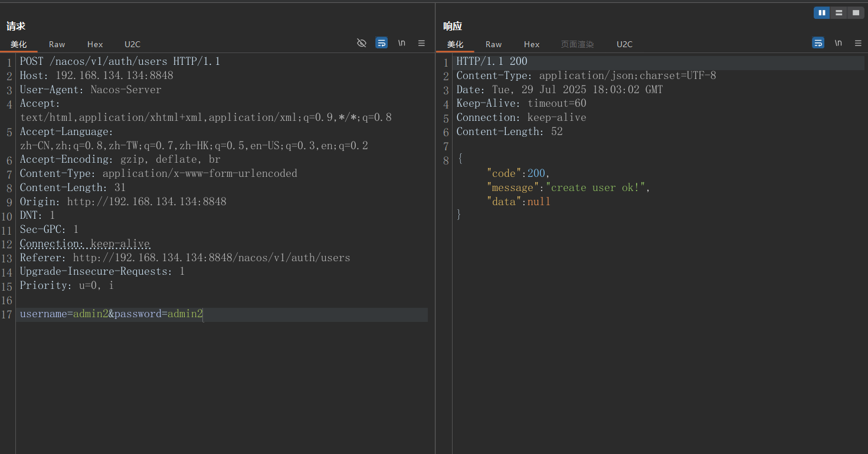Click Priority: u=0, i header
This screenshot has height=454, width=868.
point(67,285)
